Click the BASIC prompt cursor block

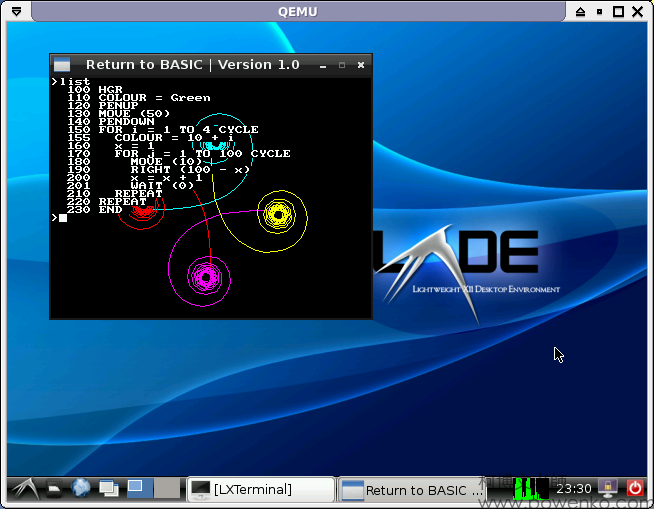tap(63, 218)
